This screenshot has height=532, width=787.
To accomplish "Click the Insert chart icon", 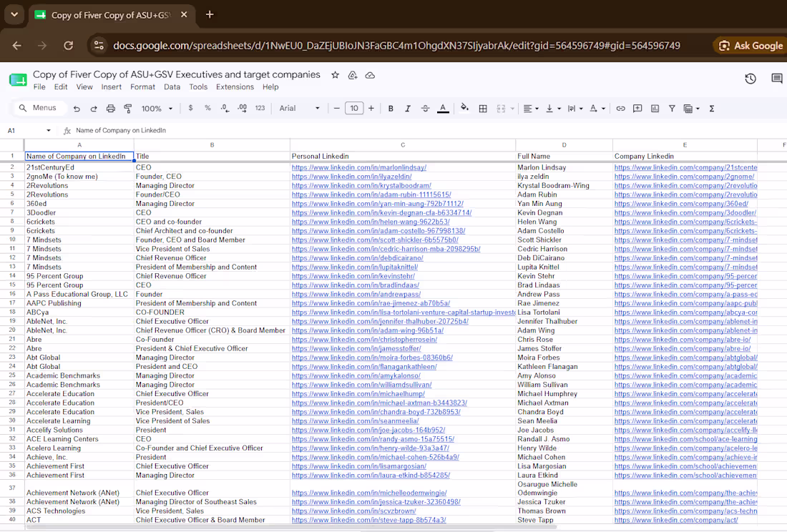I will click(x=655, y=108).
